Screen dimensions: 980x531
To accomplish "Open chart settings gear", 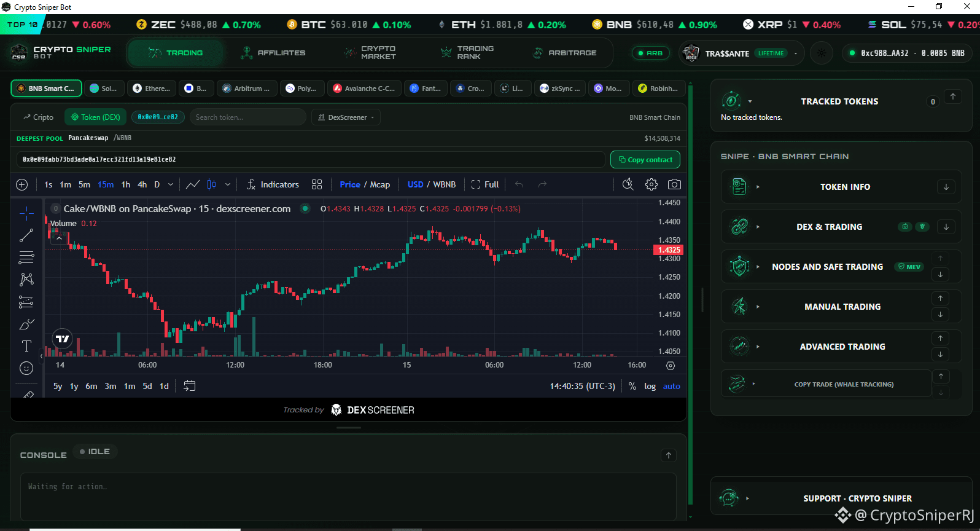I will coord(651,184).
